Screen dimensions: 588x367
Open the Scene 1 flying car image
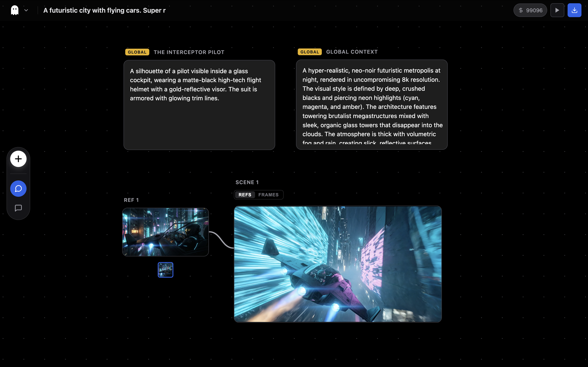pos(338,264)
